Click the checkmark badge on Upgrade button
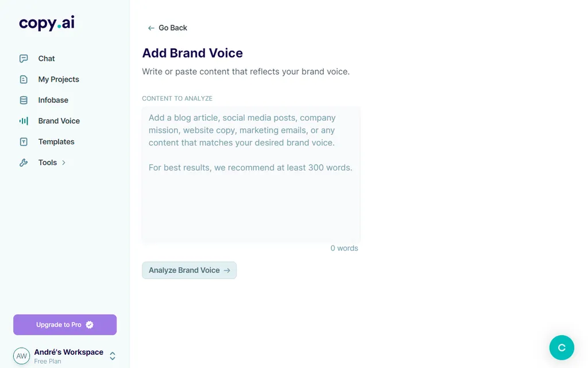This screenshot has height=368, width=588. [89, 324]
